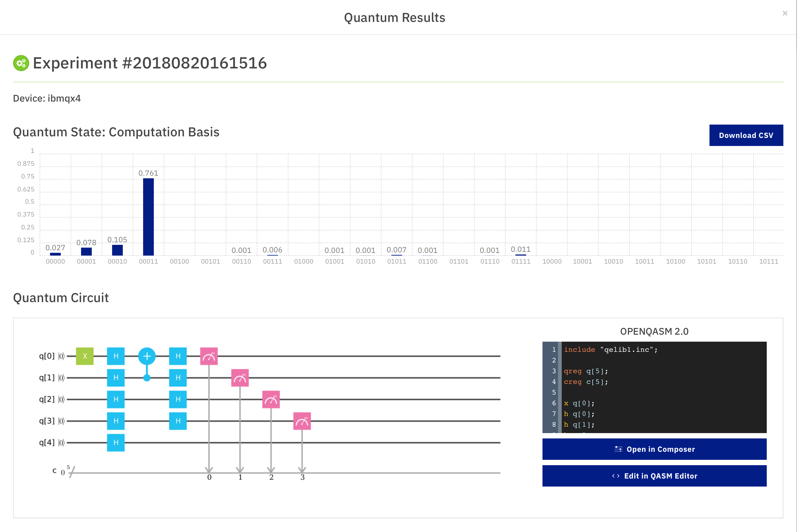Click the green experiment gear icon
Screen dimensions: 797x532
pyautogui.click(x=21, y=63)
